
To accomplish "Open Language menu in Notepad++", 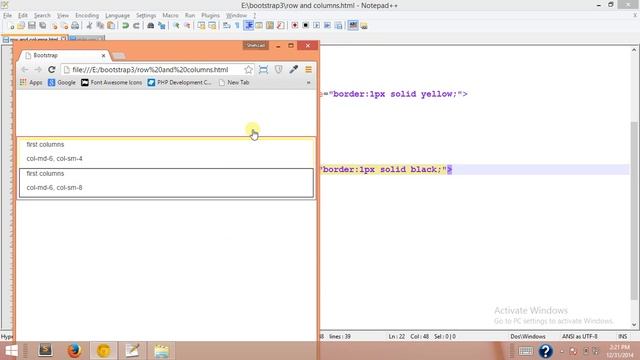I will tap(117, 15).
